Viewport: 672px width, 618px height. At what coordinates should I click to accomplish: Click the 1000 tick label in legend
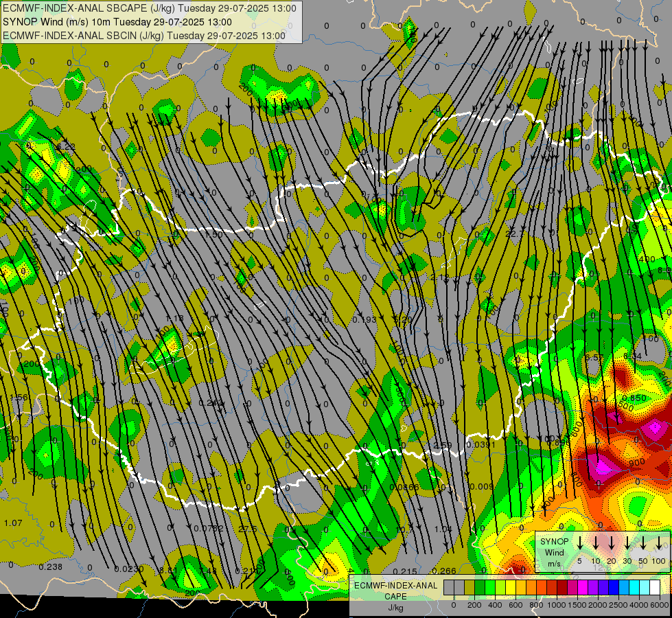tap(557, 605)
